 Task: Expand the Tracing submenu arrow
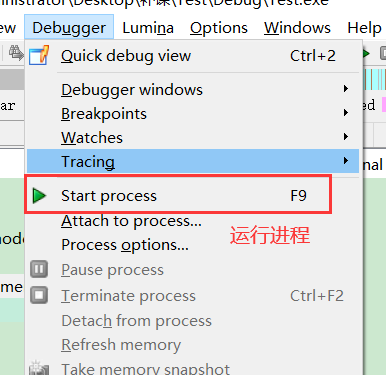346,161
